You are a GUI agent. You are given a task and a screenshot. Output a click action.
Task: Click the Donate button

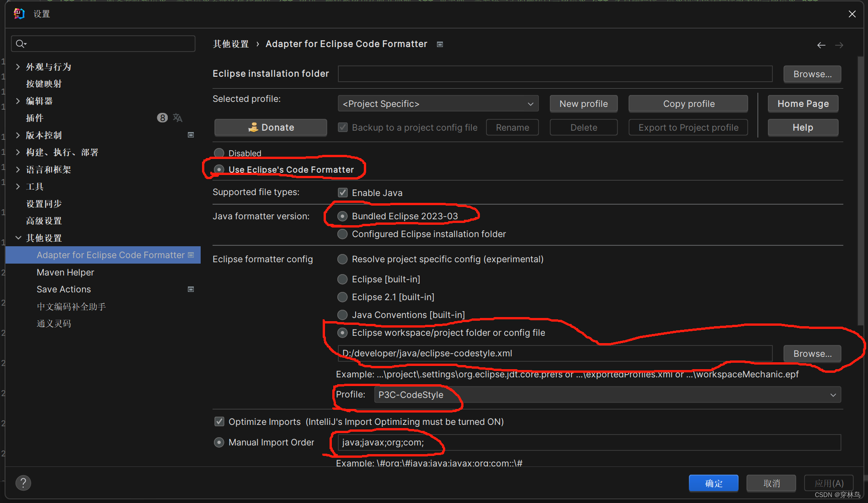click(x=271, y=127)
